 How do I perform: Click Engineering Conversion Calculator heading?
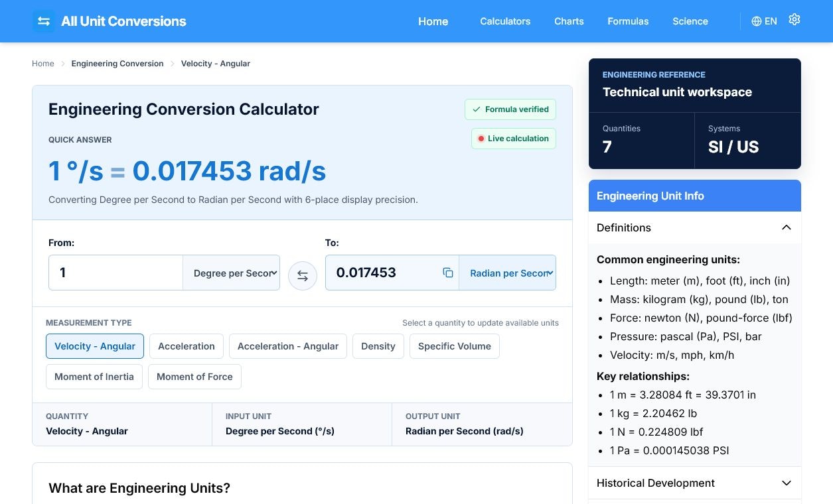[x=184, y=109]
